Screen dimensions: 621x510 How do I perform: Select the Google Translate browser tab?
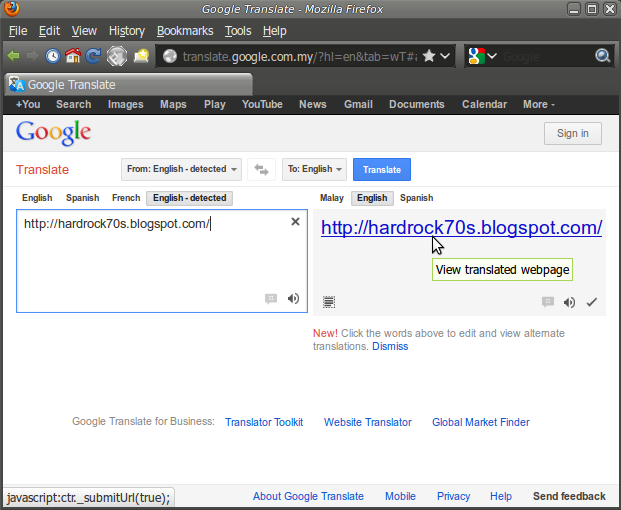pyautogui.click(x=129, y=85)
